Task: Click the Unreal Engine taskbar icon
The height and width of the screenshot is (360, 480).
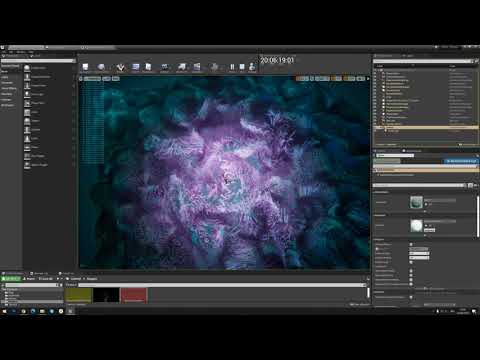Action: pos(70,311)
